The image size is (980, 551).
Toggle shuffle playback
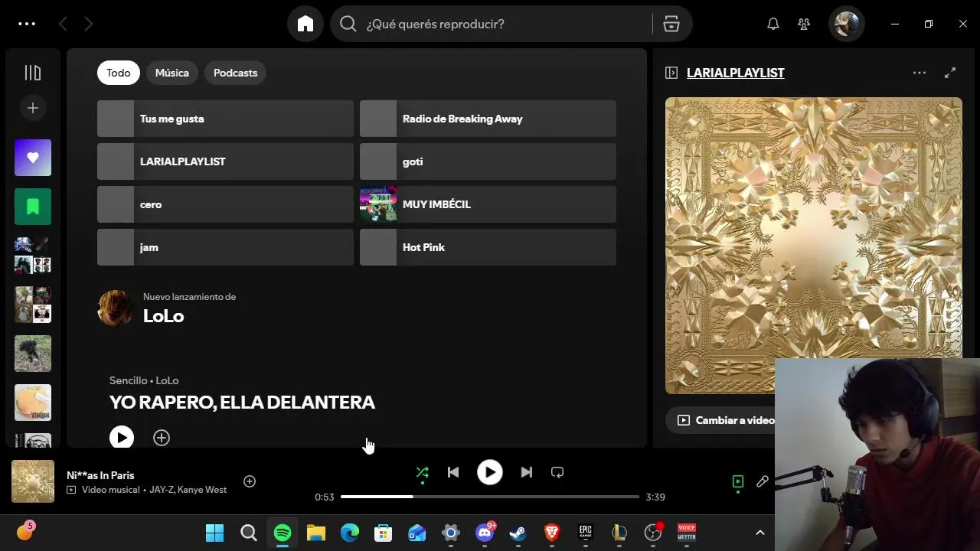423,473
